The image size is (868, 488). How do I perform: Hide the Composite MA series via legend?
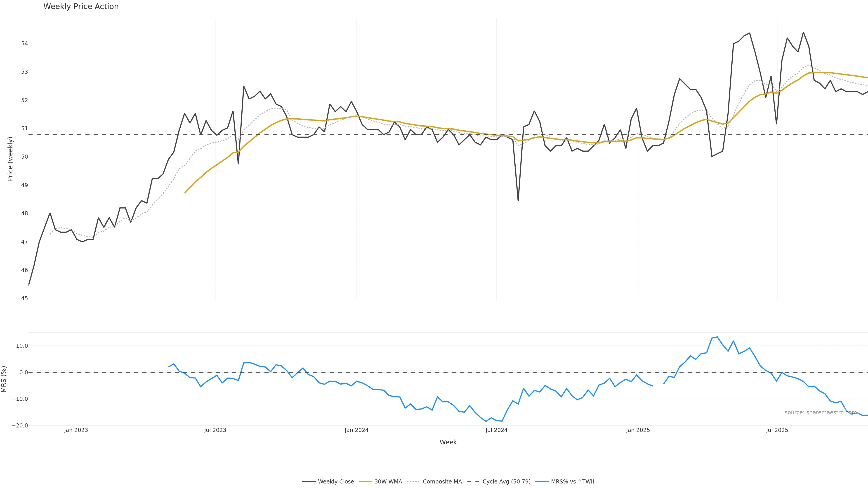[x=442, y=482]
